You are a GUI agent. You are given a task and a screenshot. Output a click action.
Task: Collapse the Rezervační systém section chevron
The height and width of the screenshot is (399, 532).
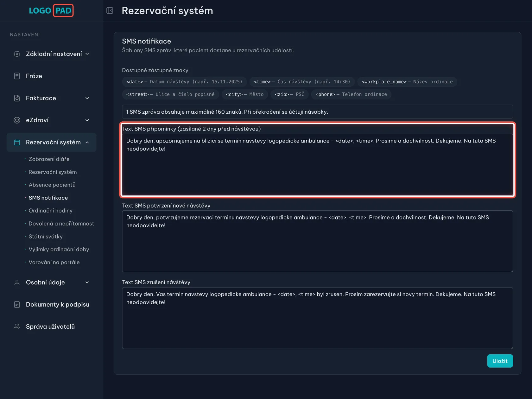point(87,142)
